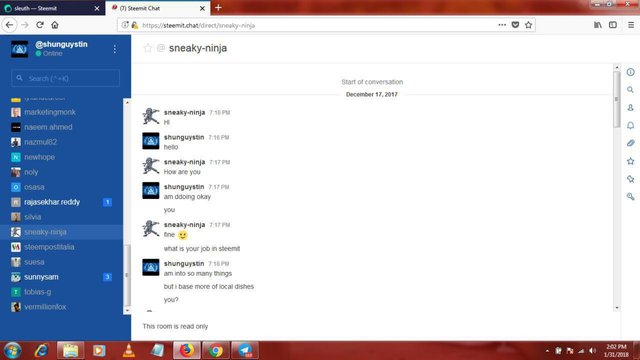Open VLC media player from taskbar

click(129, 351)
